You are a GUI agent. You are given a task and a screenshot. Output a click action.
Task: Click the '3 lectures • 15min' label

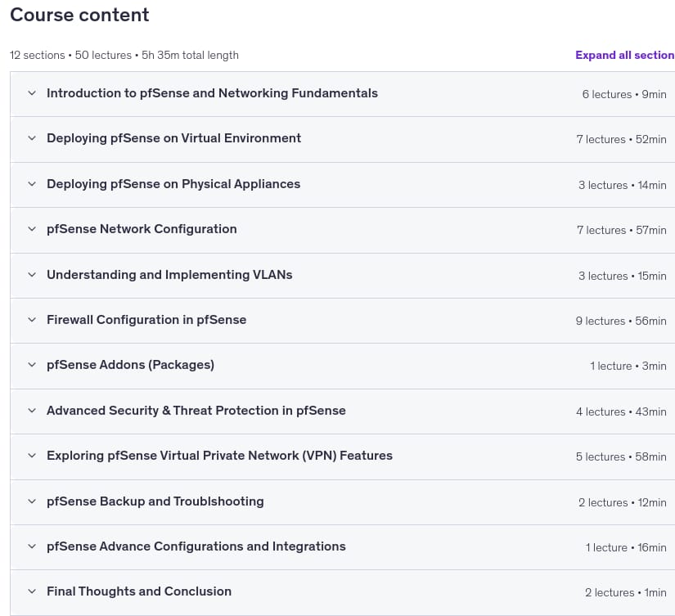(x=623, y=276)
